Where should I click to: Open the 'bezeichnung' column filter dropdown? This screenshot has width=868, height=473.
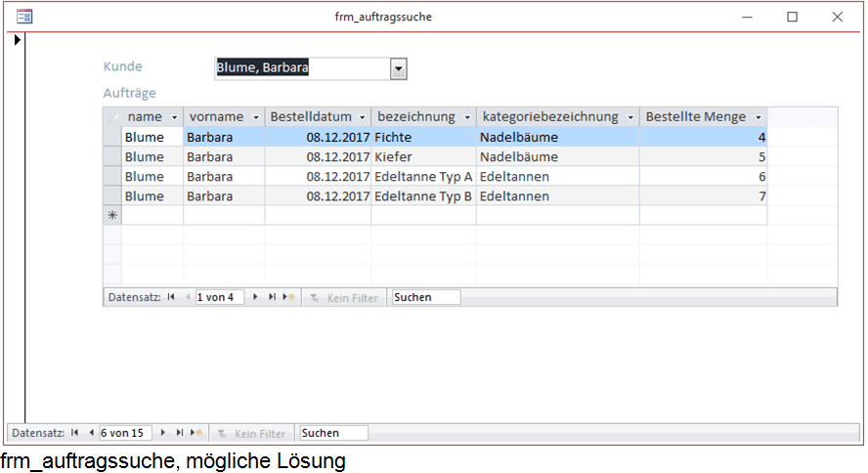[467, 117]
